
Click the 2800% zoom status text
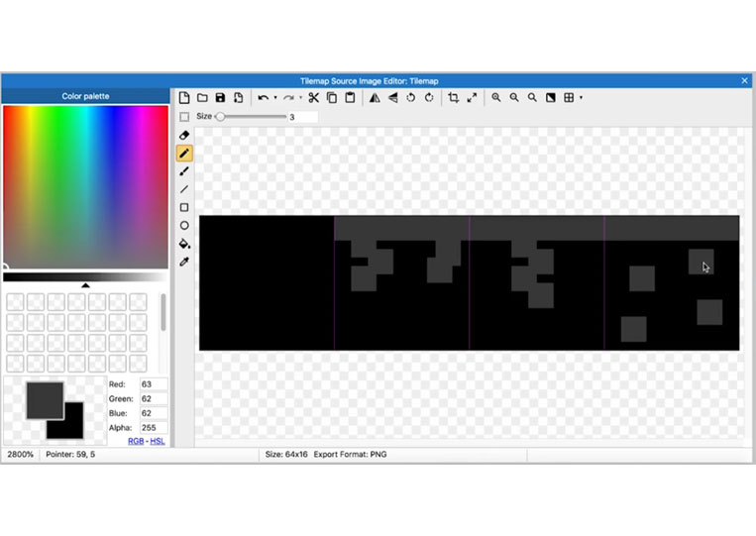(20, 455)
